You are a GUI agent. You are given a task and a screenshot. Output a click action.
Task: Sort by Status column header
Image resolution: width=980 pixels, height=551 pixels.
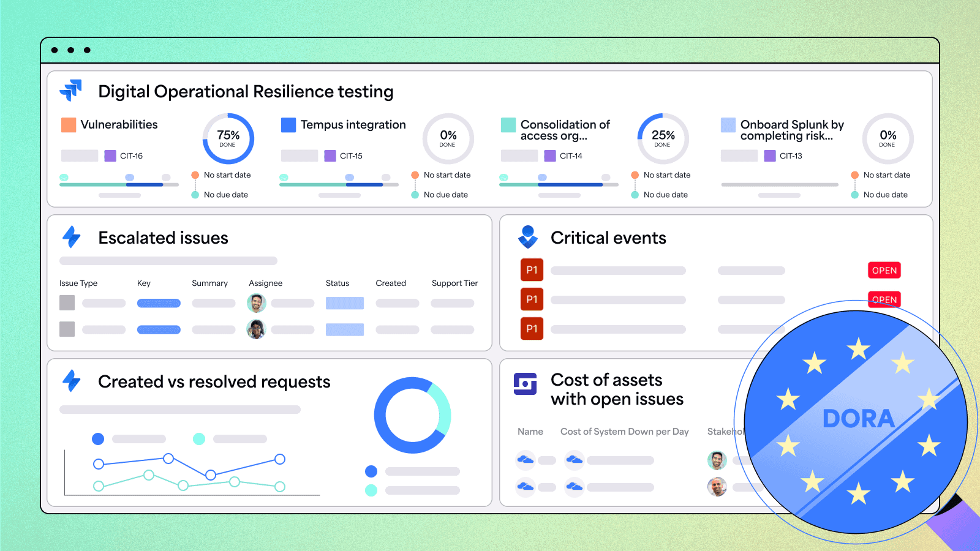tap(337, 283)
